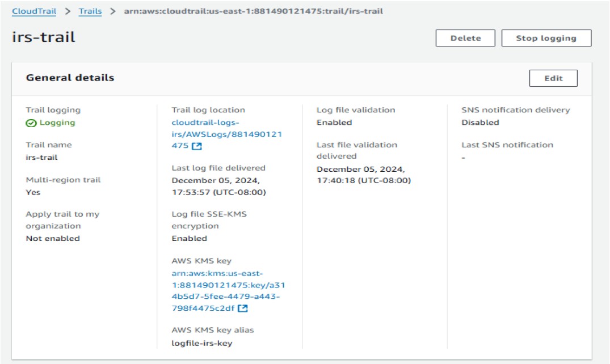Image resolution: width=610 pixels, height=364 pixels.
Task: Select the green Logging status text
Action: pyautogui.click(x=57, y=122)
